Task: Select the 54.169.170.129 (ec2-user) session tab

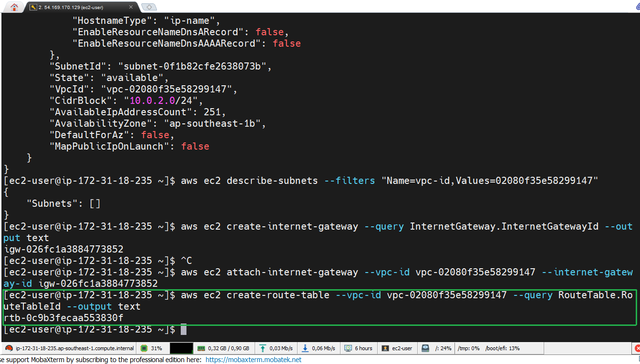Action: click(71, 7)
